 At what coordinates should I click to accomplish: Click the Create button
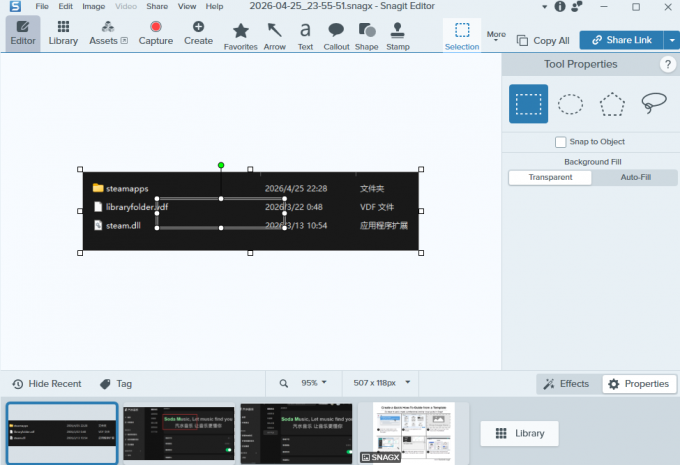coord(198,33)
